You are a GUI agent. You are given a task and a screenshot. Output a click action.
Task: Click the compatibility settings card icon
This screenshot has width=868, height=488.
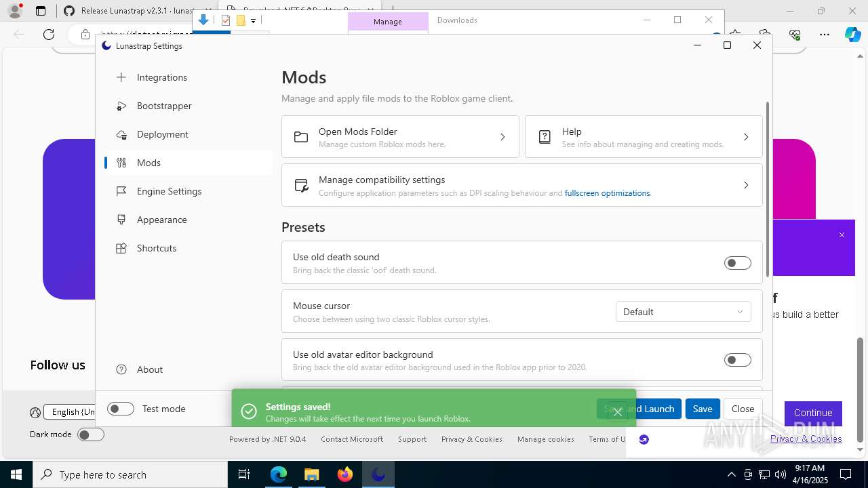(x=301, y=185)
